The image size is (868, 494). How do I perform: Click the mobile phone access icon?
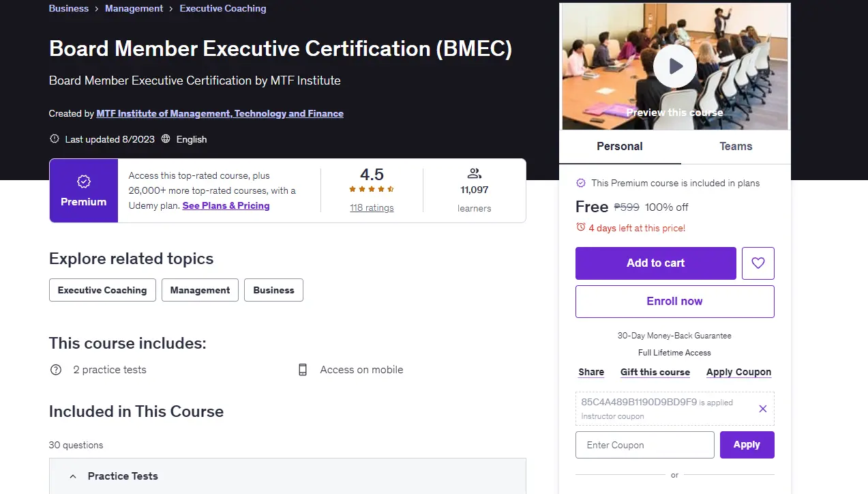tap(303, 370)
